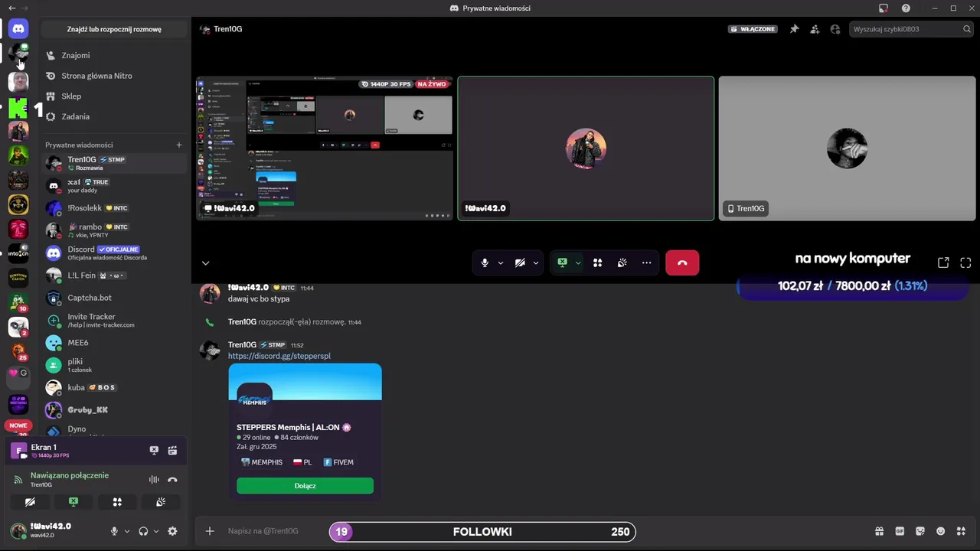Image resolution: width=980 pixels, height=551 pixels.
Task: Open more options in call controls
Action: (647, 262)
